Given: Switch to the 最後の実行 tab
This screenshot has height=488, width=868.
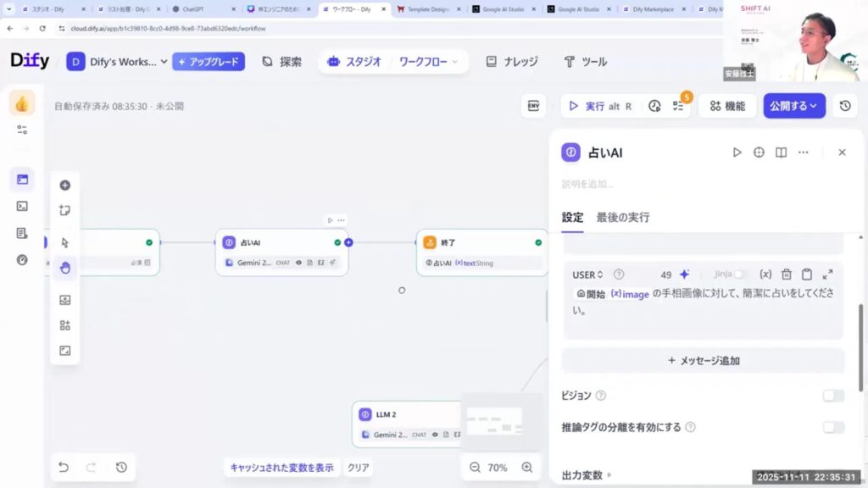Looking at the screenshot, I should point(623,218).
